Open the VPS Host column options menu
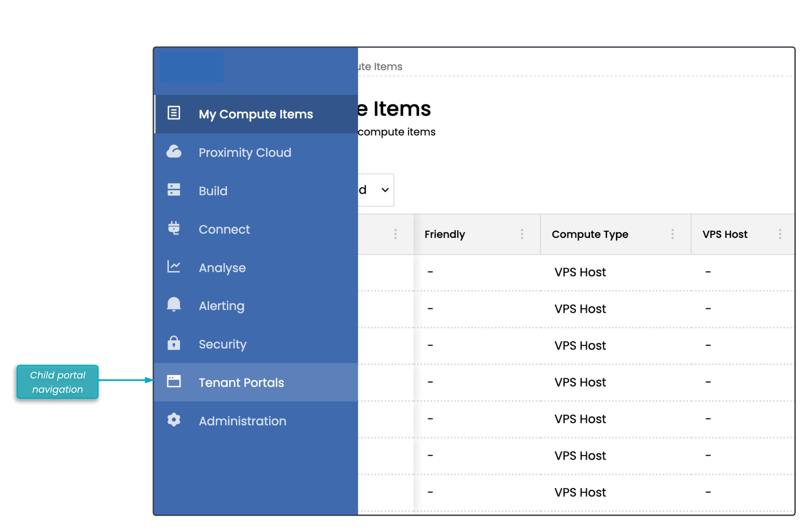Screen dimensions: 812x530 (x=780, y=234)
